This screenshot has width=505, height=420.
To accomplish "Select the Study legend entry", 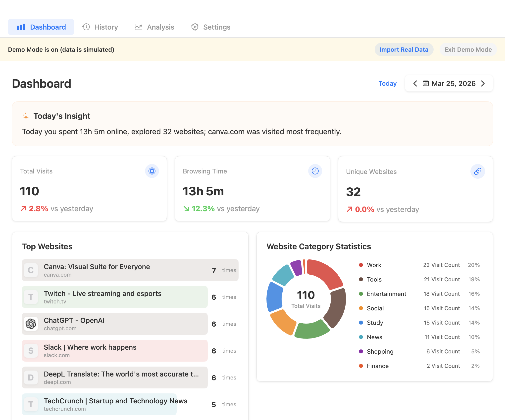I will [x=419, y=323].
